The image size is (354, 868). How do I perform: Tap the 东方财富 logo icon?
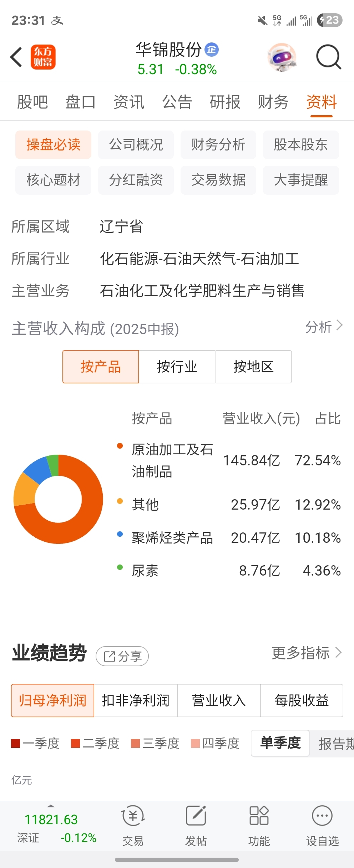point(43,57)
